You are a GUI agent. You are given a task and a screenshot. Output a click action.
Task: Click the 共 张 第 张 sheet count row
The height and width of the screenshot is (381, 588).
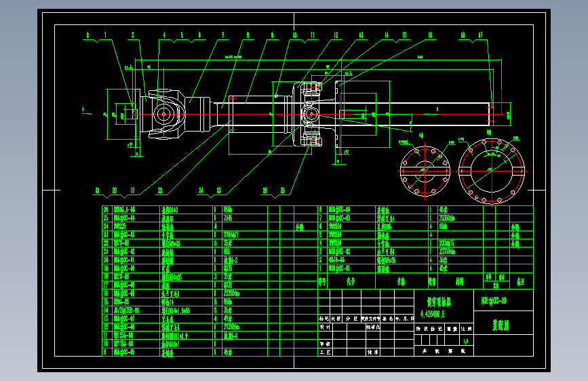coord(444,351)
